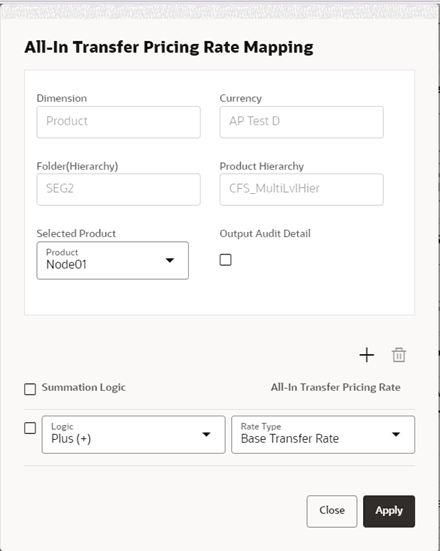Click the All-In Transfer Pricing Rate column header
Image resolution: width=440 pixels, height=551 pixels.
point(336,387)
